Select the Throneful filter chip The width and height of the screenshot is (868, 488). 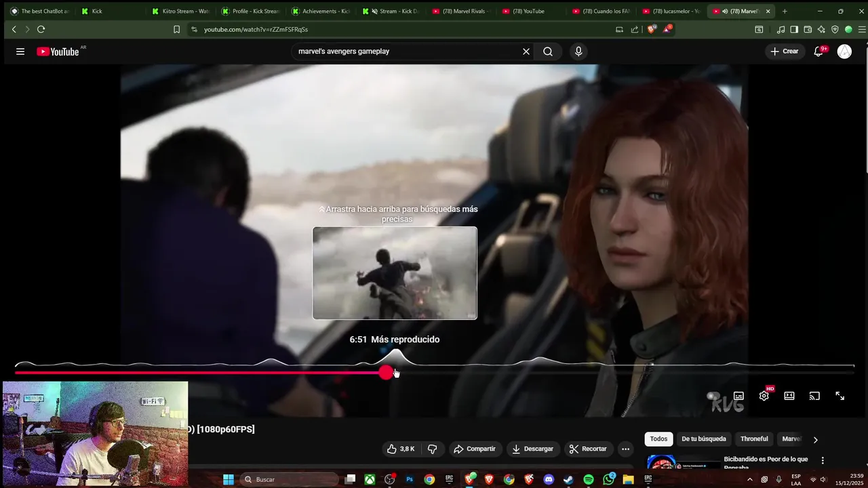point(754,439)
